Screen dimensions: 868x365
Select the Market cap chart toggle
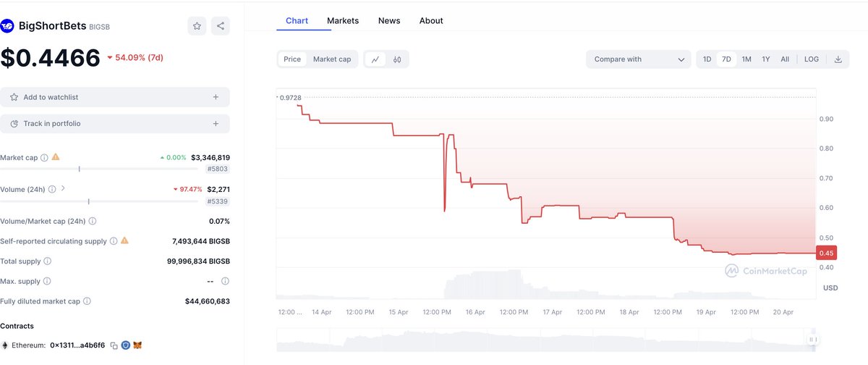[x=332, y=59]
